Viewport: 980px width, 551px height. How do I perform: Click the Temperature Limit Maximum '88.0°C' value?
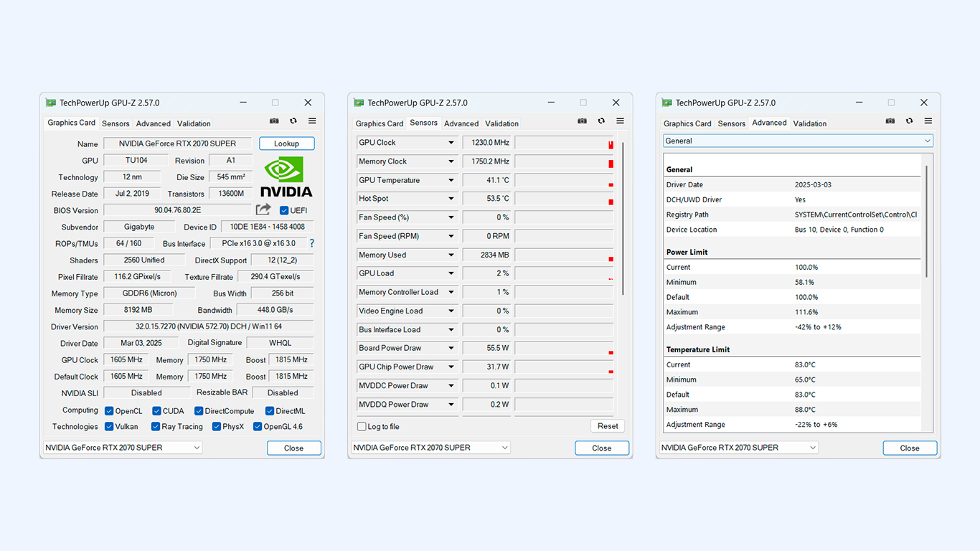click(805, 410)
